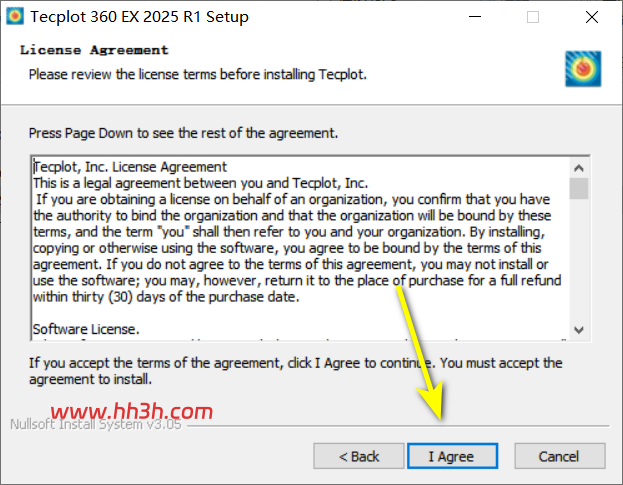Click the scroll down arrow of the license text
Image resolution: width=623 pixels, height=485 pixels.
click(579, 330)
